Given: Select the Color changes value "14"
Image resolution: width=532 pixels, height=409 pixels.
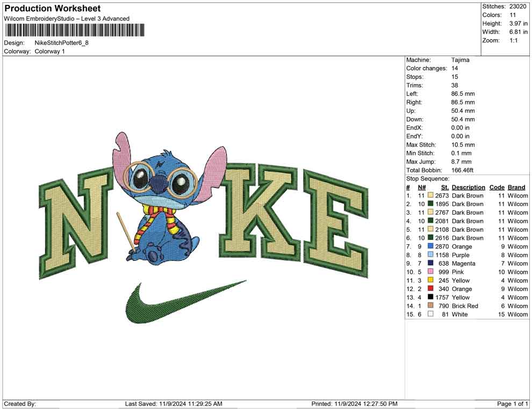Looking at the screenshot, I should click(x=455, y=68).
